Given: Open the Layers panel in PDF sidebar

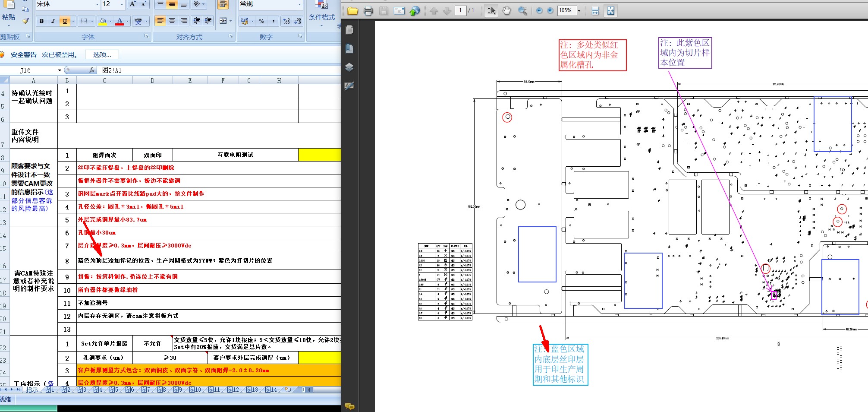Looking at the screenshot, I should [349, 67].
